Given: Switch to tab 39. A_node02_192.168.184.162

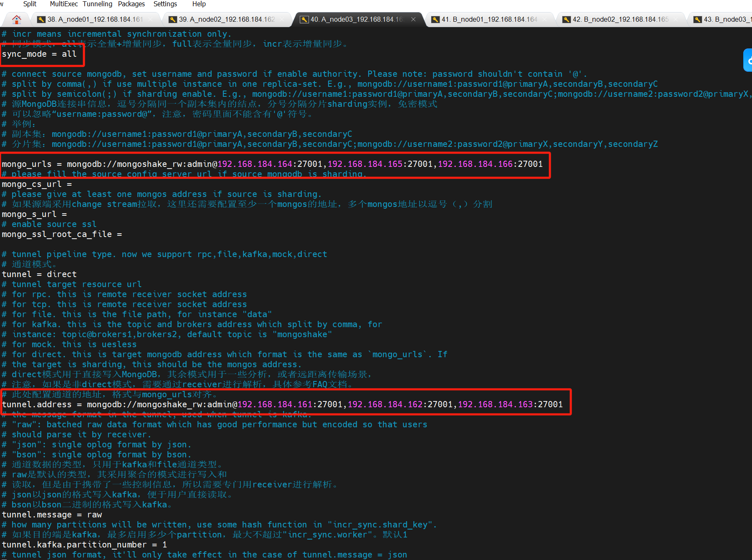Looking at the screenshot, I should tap(227, 19).
